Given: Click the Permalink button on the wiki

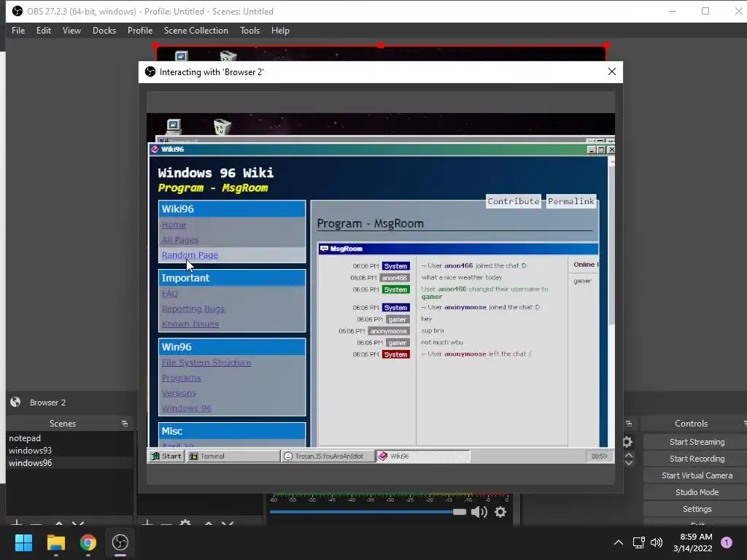Looking at the screenshot, I should point(570,201).
